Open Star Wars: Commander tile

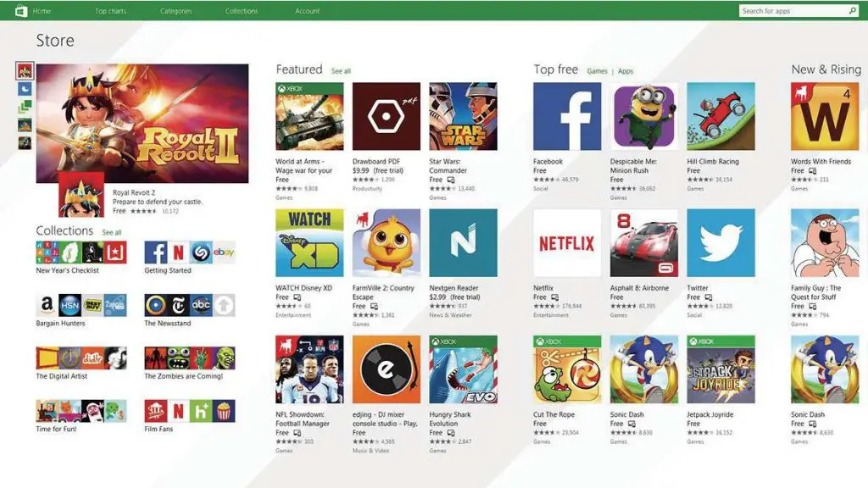click(x=463, y=116)
